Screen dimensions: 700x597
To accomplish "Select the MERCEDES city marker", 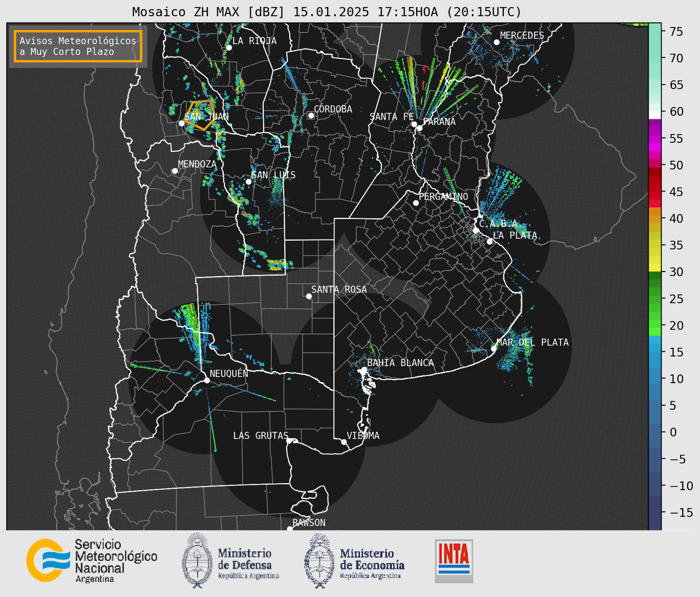I will pos(496,42).
